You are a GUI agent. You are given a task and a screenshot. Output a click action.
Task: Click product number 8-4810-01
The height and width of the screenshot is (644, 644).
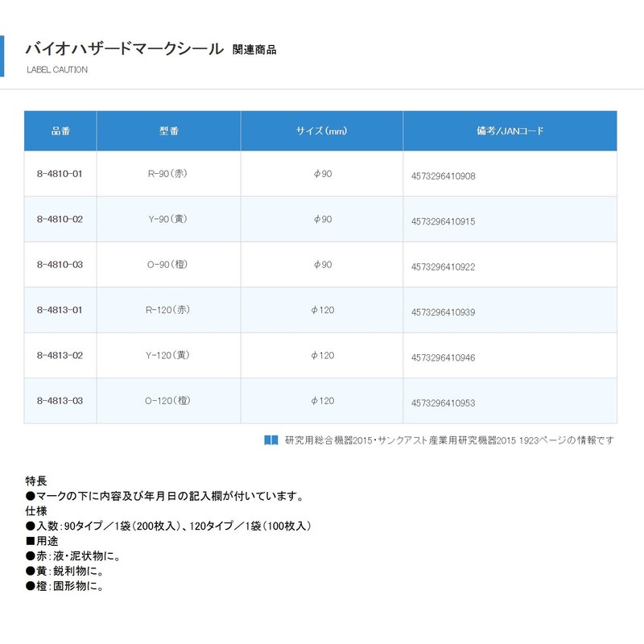click(60, 174)
